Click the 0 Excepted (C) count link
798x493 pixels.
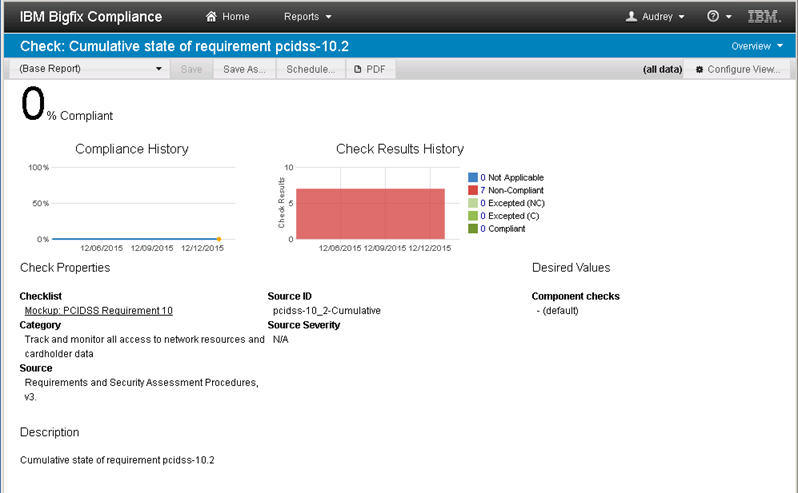coord(482,216)
